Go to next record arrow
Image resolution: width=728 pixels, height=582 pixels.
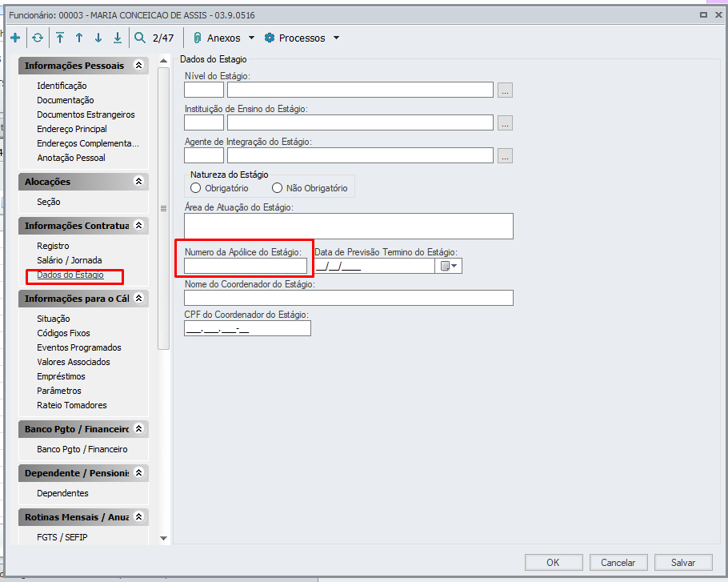tap(98, 38)
